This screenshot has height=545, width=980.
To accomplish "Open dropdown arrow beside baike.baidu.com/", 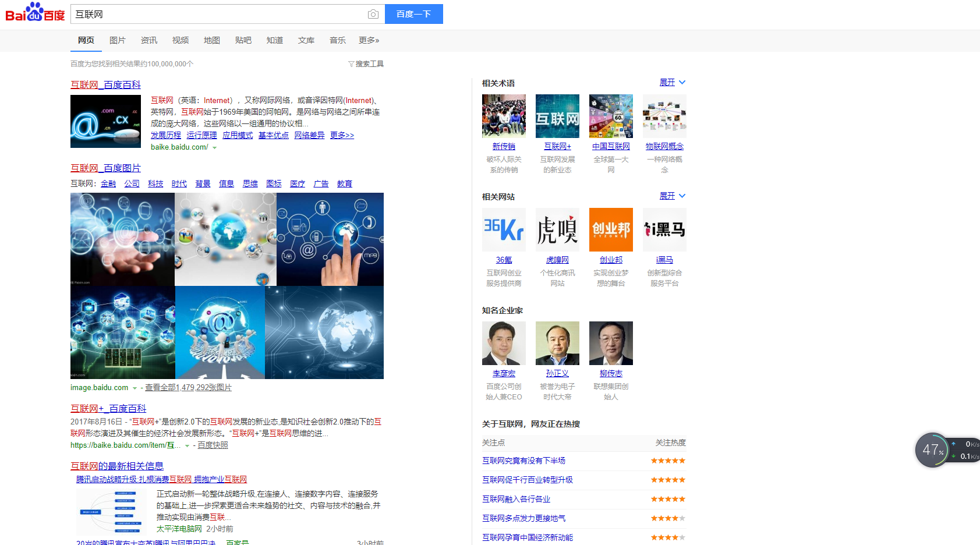I will 215,148.
